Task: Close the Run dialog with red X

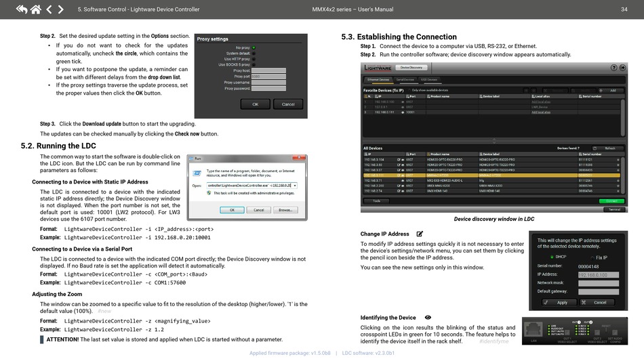Action: (299, 158)
